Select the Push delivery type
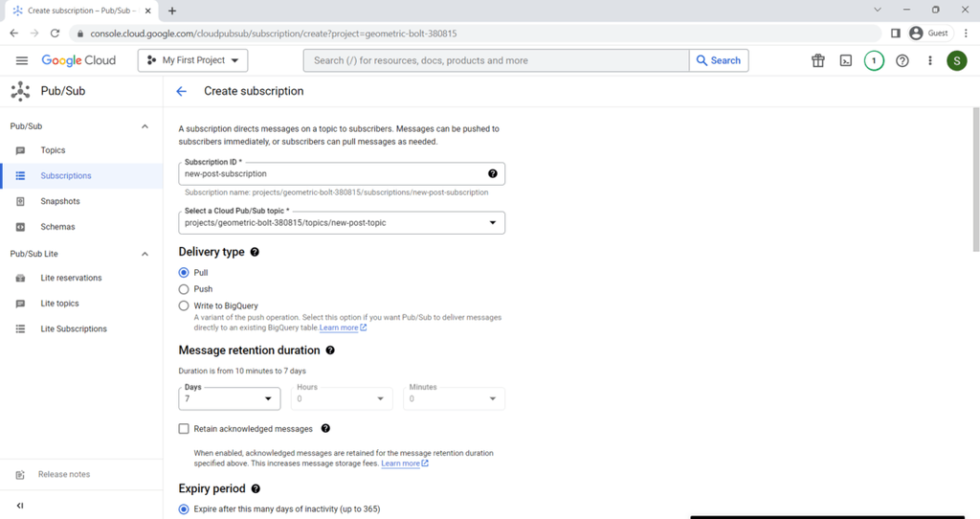Viewport: 980px width, 519px height. pos(184,289)
